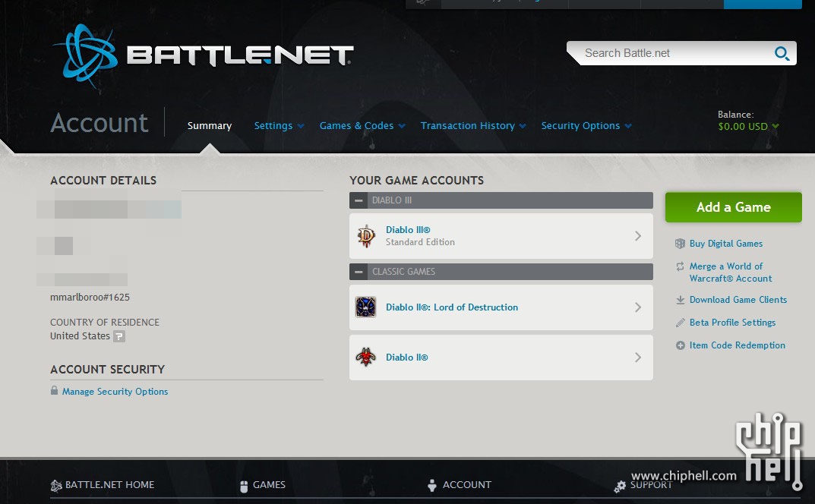Screen dimensions: 815x504
Task: Click the Diablo III row chevron
Action: click(638, 236)
